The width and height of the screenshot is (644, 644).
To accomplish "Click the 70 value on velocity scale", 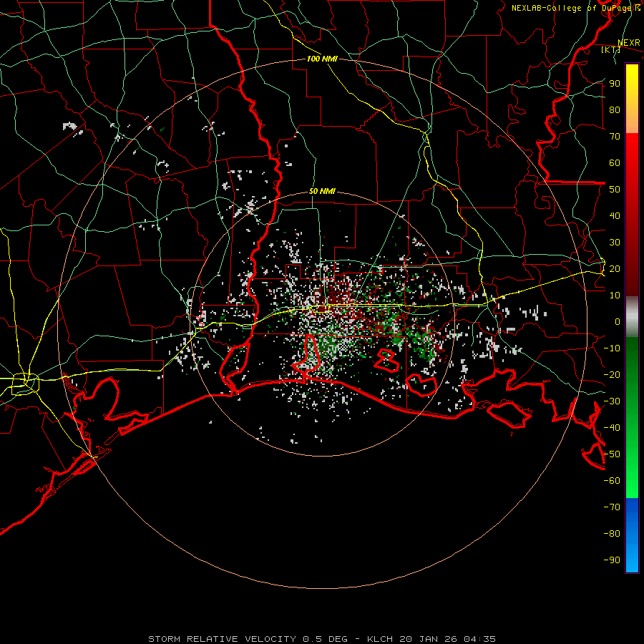I will 615,137.
